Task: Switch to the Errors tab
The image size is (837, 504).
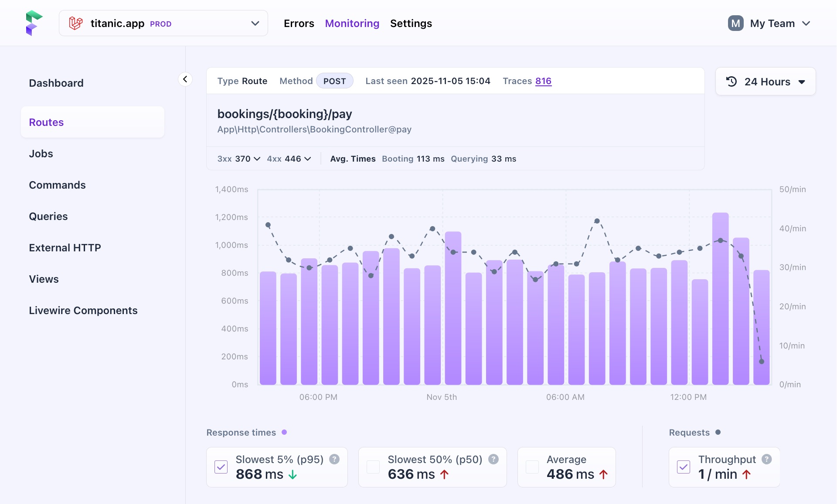Action: tap(299, 24)
